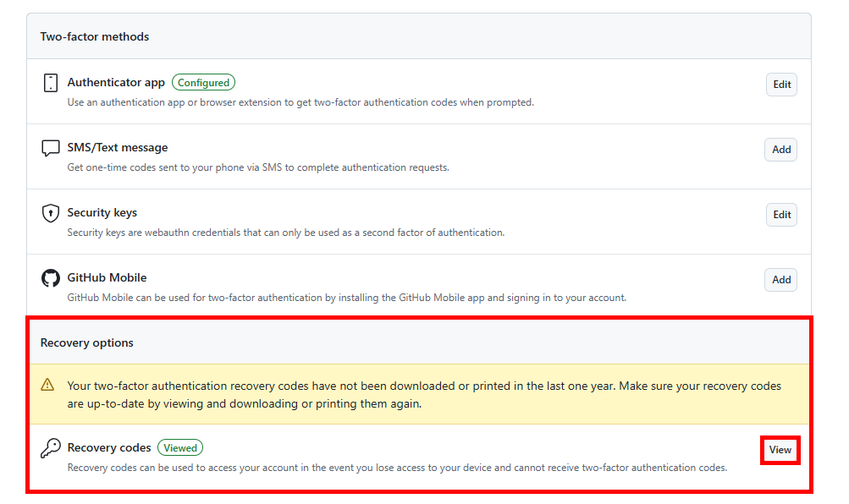Click the phone icon beside Authenticator app
The width and height of the screenshot is (849, 504).
pos(50,83)
